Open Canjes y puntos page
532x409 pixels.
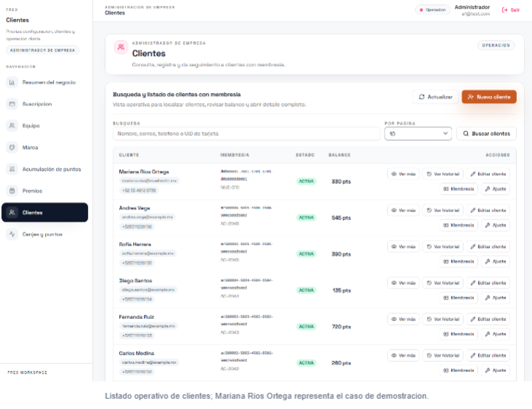45,235
